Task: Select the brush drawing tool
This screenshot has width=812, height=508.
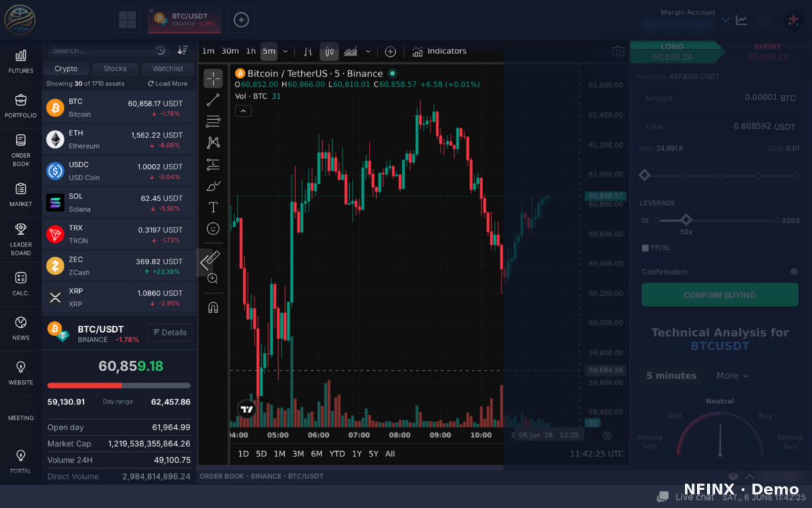Action: click(213, 186)
